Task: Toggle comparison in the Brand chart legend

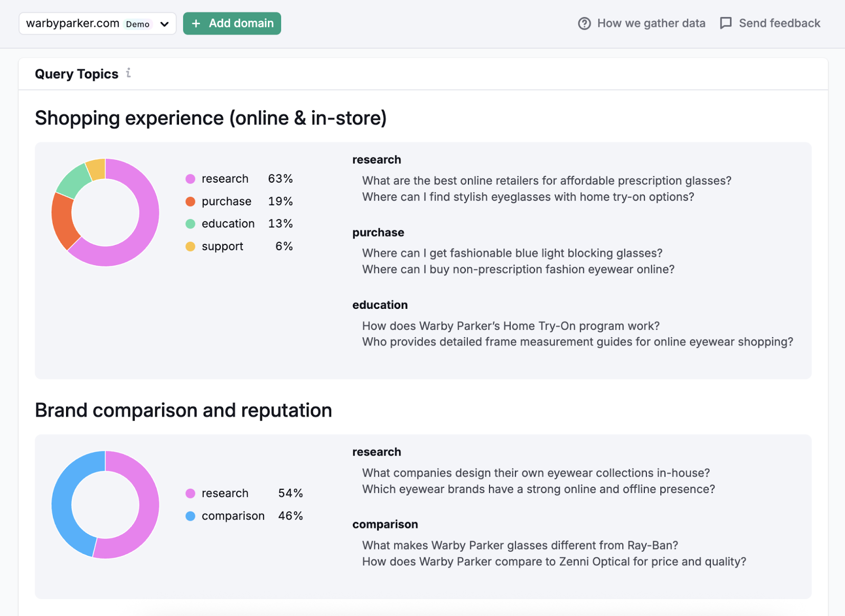Action: (233, 516)
